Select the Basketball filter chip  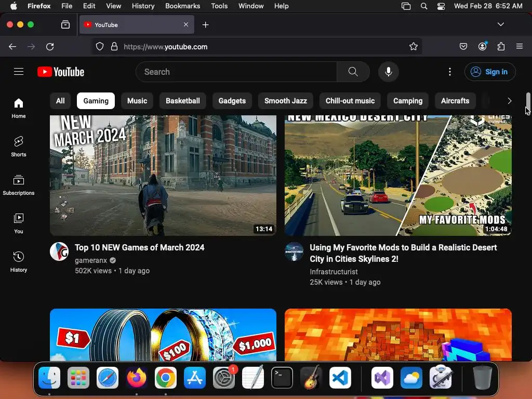[x=182, y=101]
